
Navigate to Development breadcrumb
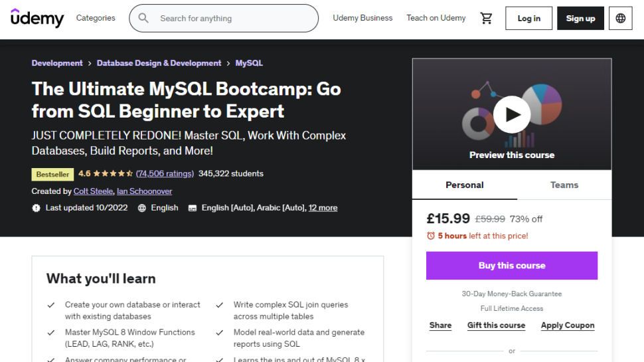(x=57, y=63)
